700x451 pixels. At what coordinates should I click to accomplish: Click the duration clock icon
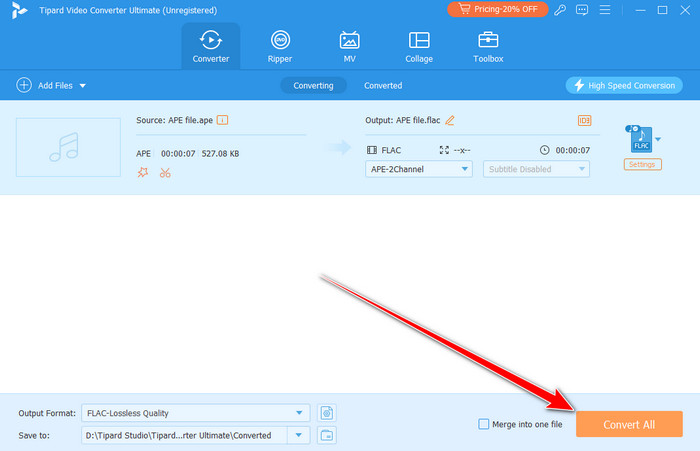[x=545, y=150]
